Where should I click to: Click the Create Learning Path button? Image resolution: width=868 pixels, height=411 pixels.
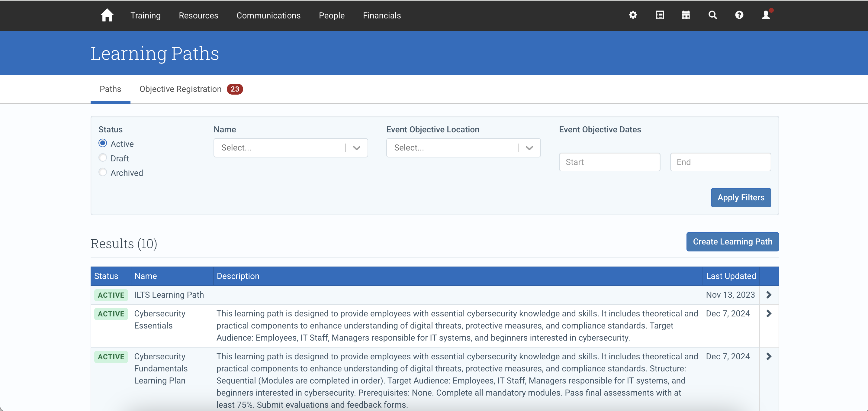pyautogui.click(x=732, y=242)
